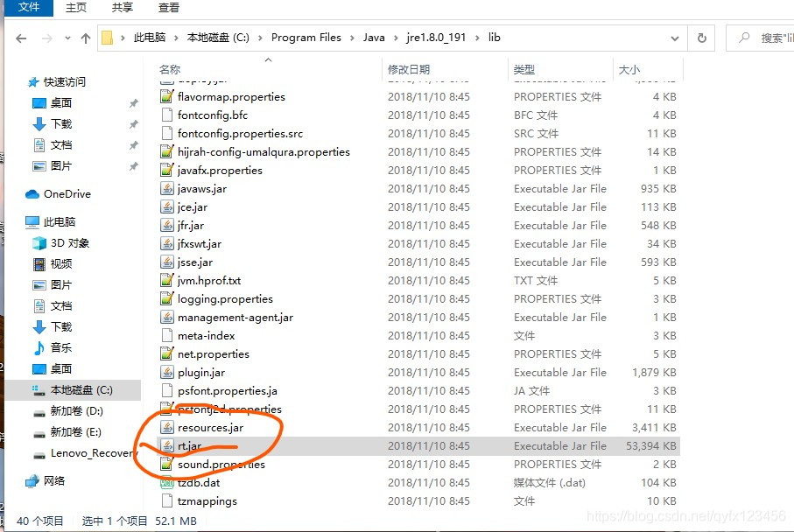Select flavormap.properties file icon

coord(166,96)
